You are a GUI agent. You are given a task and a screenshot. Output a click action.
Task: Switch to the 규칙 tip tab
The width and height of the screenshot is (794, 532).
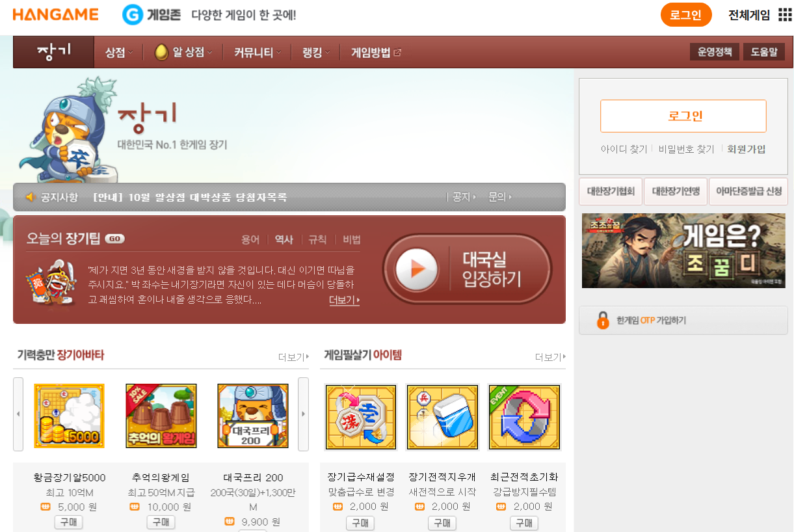tap(317, 239)
